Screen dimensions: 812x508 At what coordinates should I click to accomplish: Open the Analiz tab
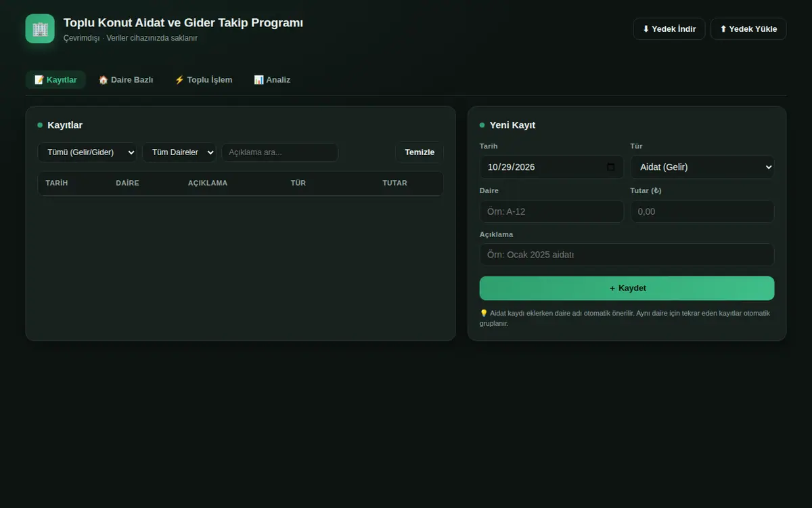tap(272, 80)
